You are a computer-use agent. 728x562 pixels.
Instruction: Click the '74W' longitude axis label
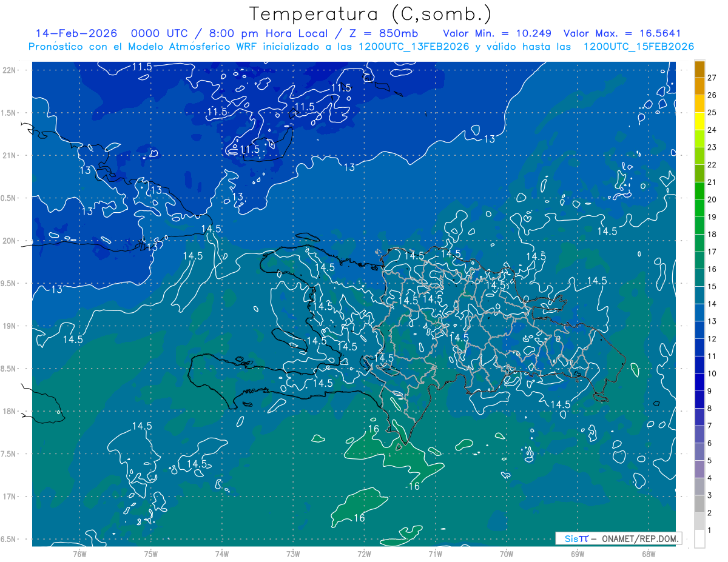coord(222,554)
